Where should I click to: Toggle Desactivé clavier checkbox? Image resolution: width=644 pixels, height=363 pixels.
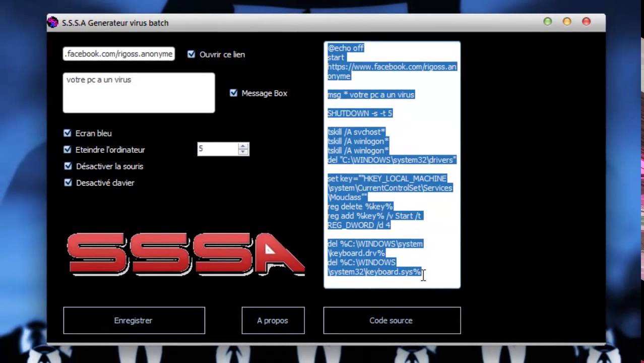coord(68,183)
